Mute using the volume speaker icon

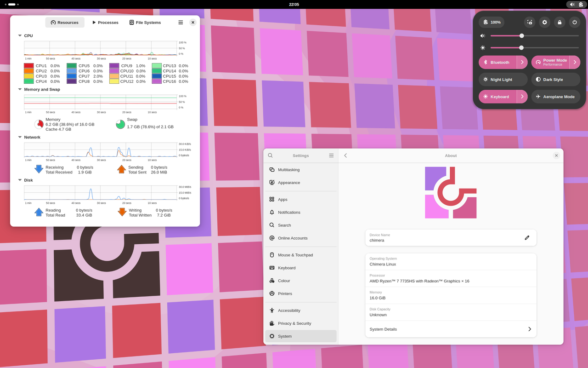tap(483, 35)
